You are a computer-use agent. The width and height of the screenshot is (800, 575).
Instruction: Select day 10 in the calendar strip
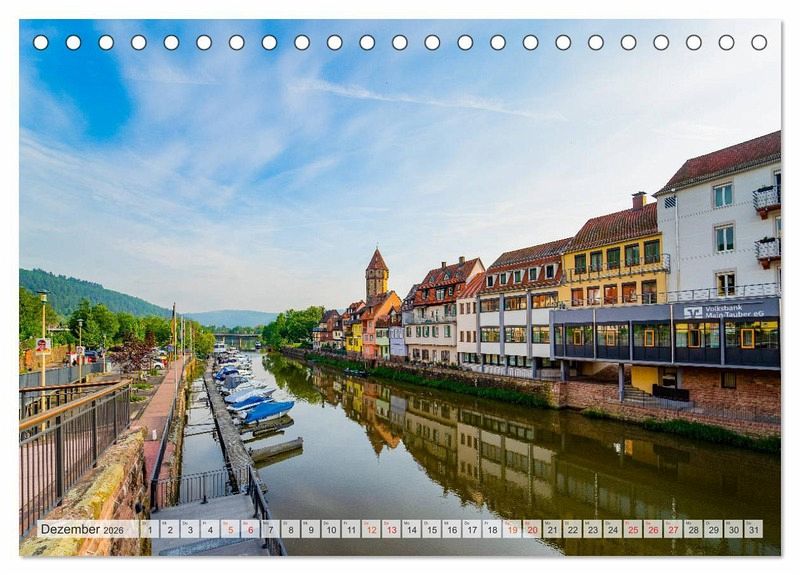pos(331,529)
